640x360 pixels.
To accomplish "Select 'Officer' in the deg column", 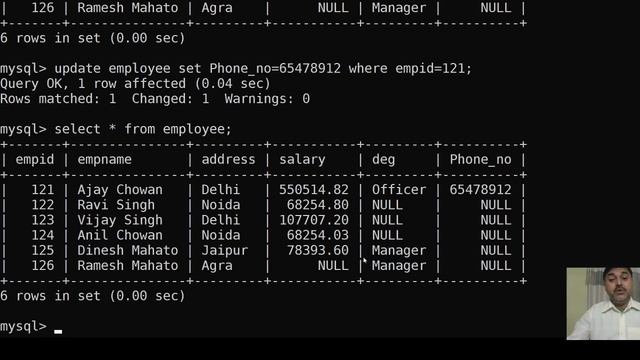I will point(399,190).
